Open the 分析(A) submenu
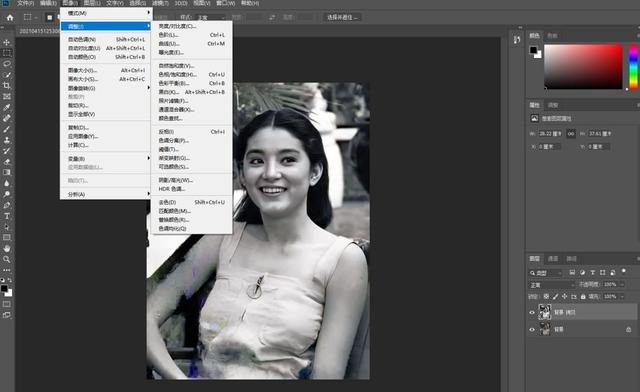 tap(106, 194)
